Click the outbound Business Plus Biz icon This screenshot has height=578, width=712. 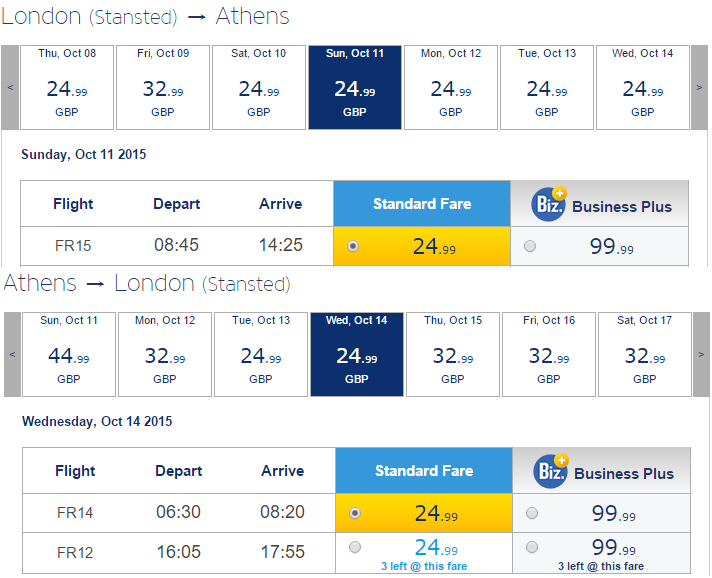pos(549,204)
